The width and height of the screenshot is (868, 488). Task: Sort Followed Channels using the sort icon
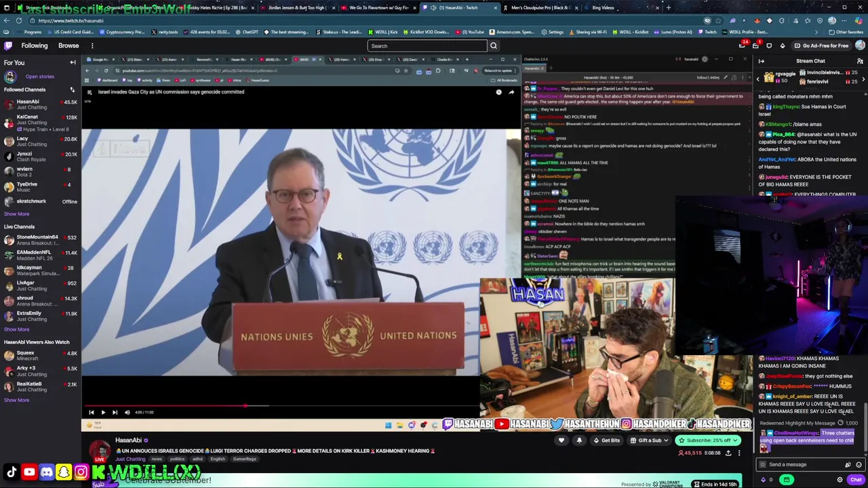coord(72,89)
